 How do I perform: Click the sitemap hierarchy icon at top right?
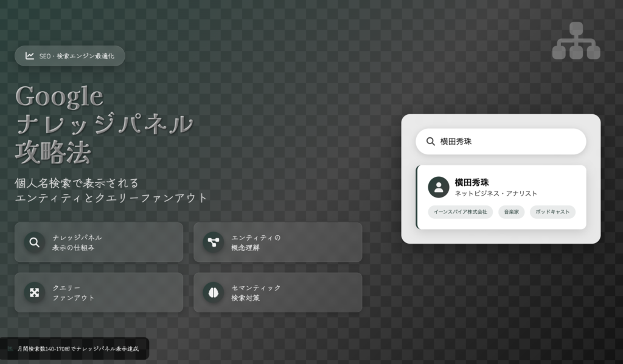pyautogui.click(x=576, y=41)
